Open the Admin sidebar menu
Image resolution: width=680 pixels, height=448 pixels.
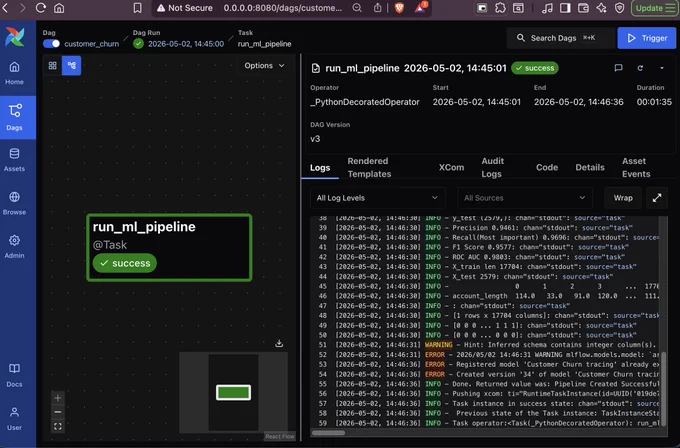(x=14, y=246)
